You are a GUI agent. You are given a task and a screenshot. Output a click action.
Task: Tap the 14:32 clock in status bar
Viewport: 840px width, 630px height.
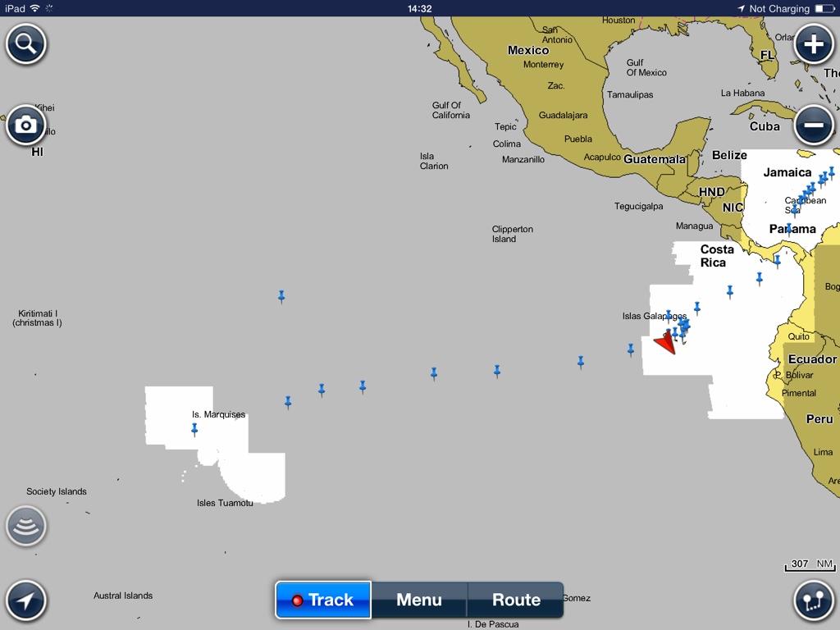tap(419, 8)
